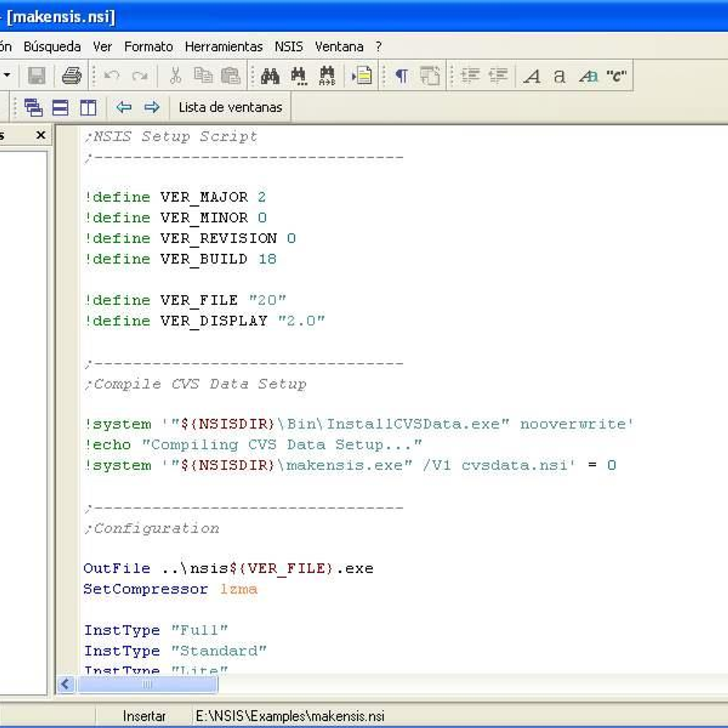Open the Ventana menu
The height and width of the screenshot is (728, 728).
339,47
